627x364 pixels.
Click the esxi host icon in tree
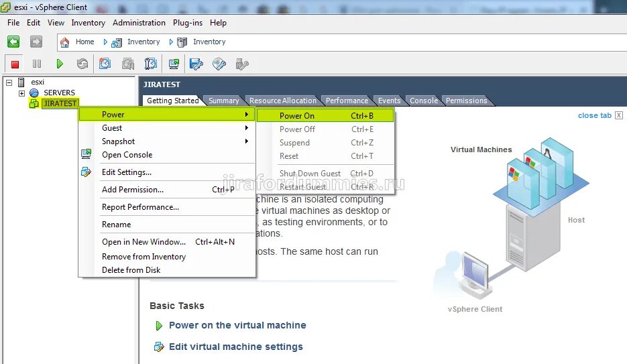21,82
